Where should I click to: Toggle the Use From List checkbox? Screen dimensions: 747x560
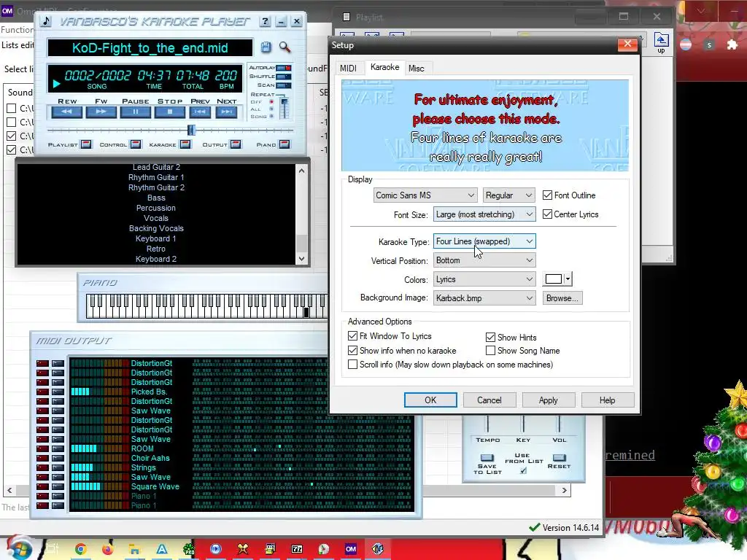pyautogui.click(x=523, y=470)
